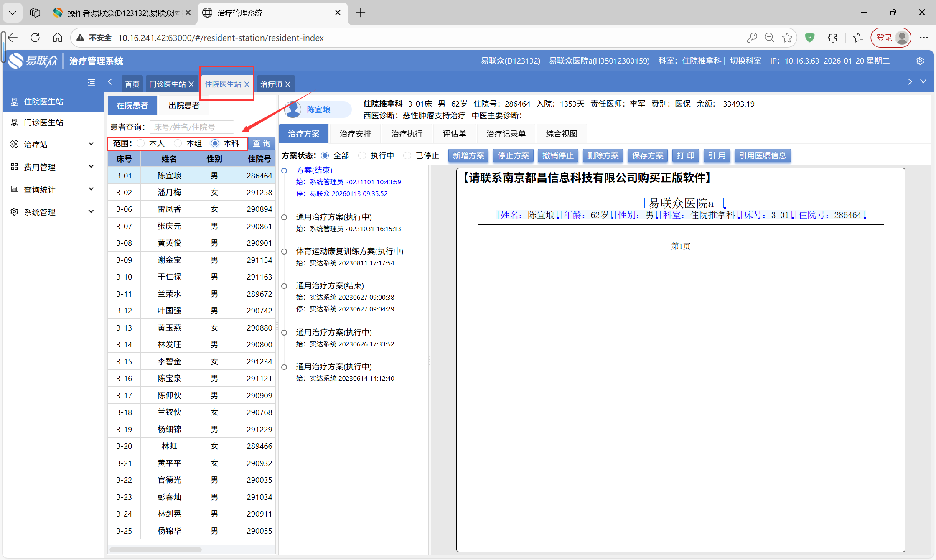Collapse the sidebar menu icon
Screen dimensions: 936x560
point(91,83)
